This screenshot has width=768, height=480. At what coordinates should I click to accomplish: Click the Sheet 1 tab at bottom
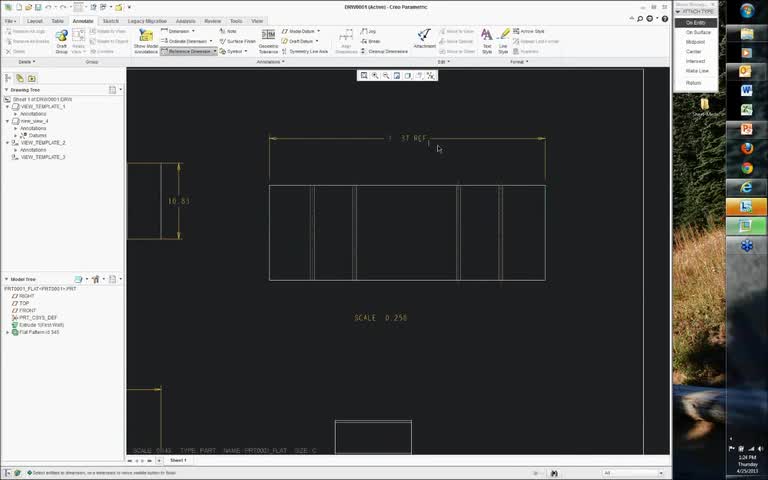point(178,460)
